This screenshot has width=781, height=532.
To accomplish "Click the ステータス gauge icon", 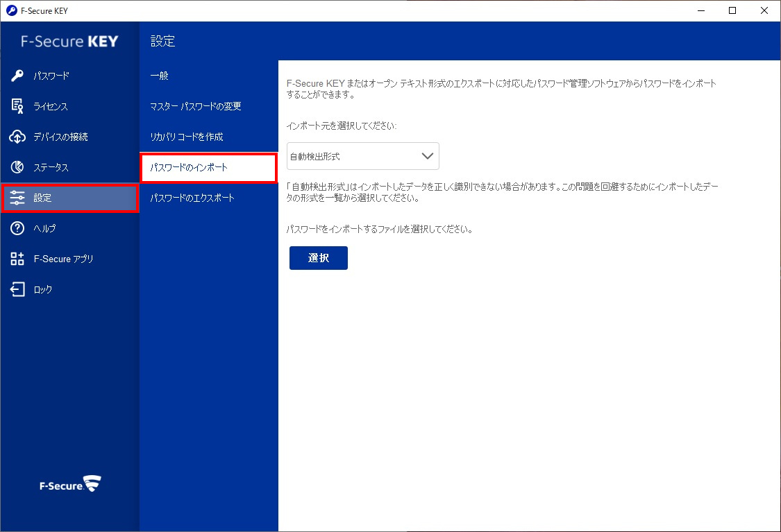I will pos(18,167).
